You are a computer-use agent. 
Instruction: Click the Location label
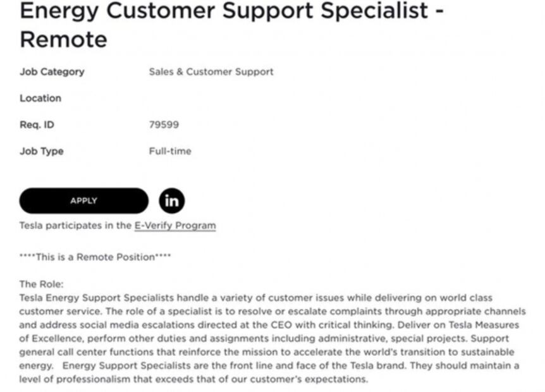coord(40,98)
